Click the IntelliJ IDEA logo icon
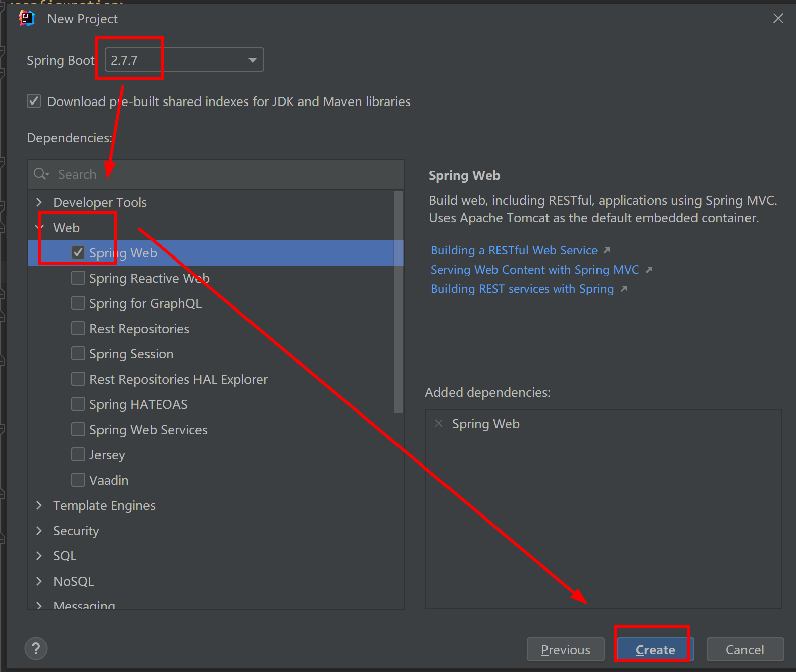The image size is (796, 672). pos(26,18)
